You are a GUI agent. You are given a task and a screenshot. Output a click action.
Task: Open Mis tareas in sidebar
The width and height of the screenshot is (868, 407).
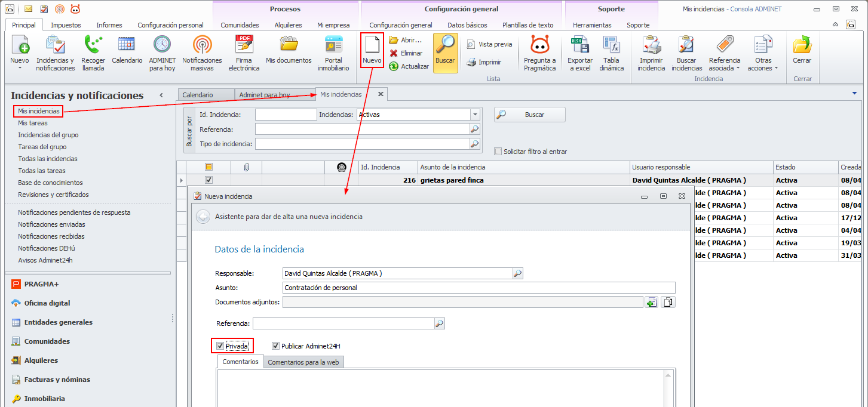point(33,123)
